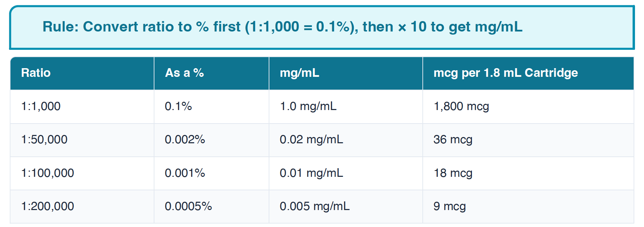Select the 0.02 mg/mL cell
644x227 pixels.
pos(311,139)
